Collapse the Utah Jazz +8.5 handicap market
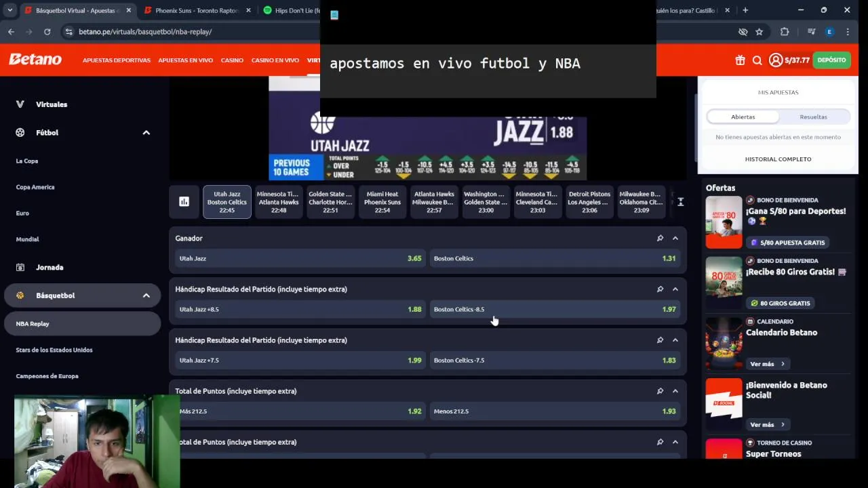The width and height of the screenshot is (868, 488). click(675, 289)
